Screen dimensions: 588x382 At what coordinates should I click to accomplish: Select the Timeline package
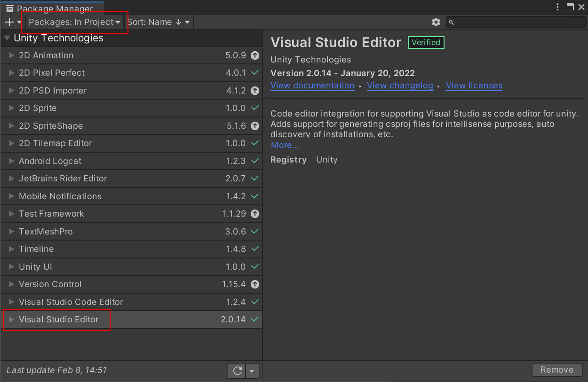pyautogui.click(x=131, y=249)
